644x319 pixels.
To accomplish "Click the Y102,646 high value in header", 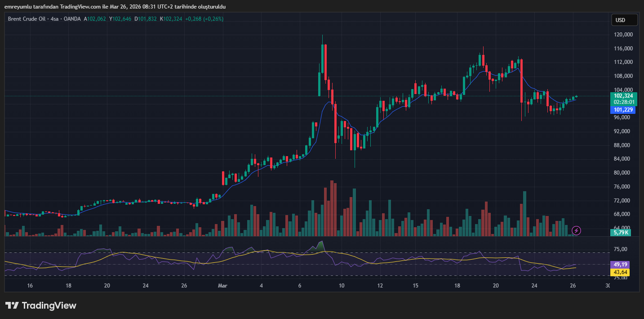I will tap(120, 19).
